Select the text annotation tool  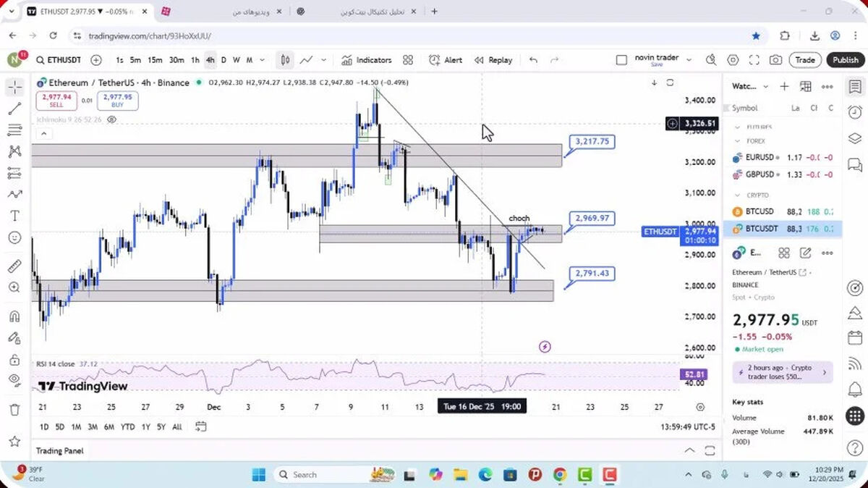pos(14,216)
